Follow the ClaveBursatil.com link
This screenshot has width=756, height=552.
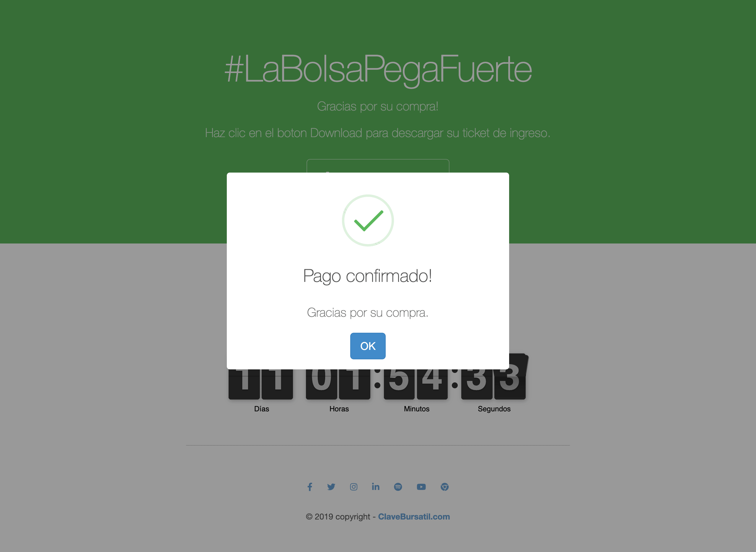(x=414, y=517)
